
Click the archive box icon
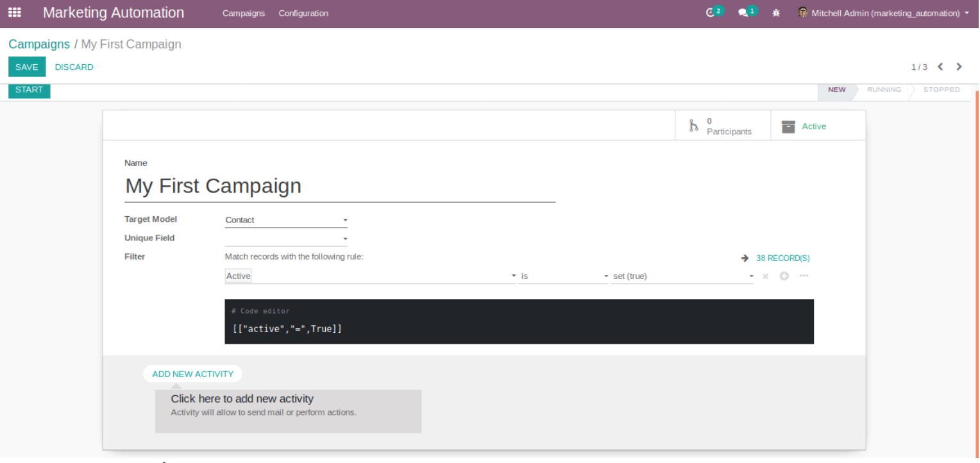tap(788, 126)
